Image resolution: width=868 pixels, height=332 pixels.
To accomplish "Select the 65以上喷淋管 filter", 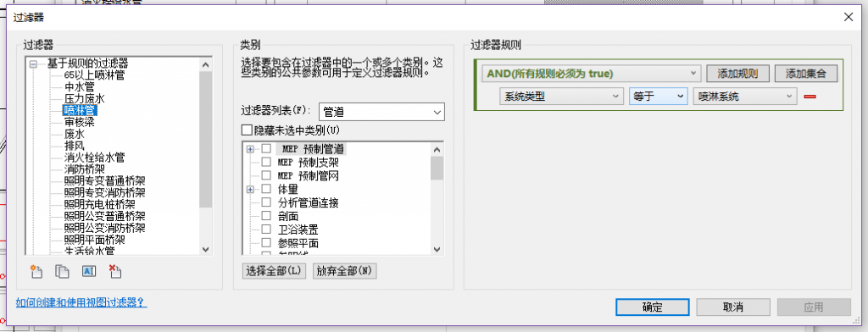I will 95,75.
